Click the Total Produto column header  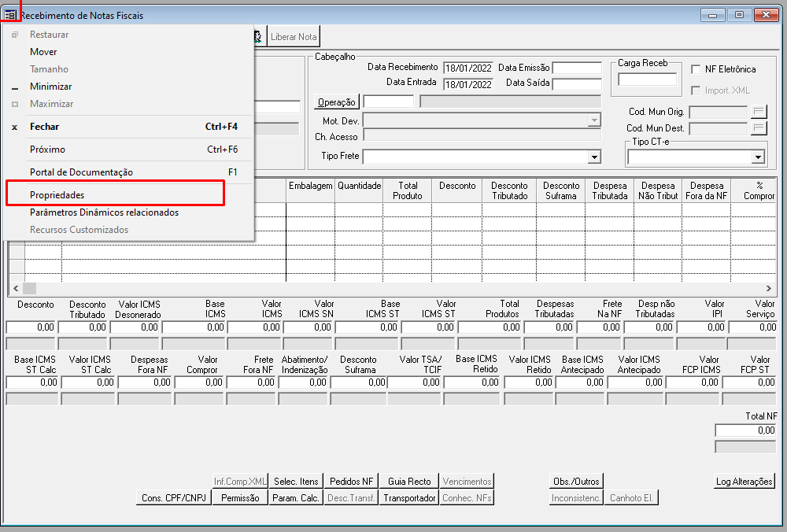[408, 190]
